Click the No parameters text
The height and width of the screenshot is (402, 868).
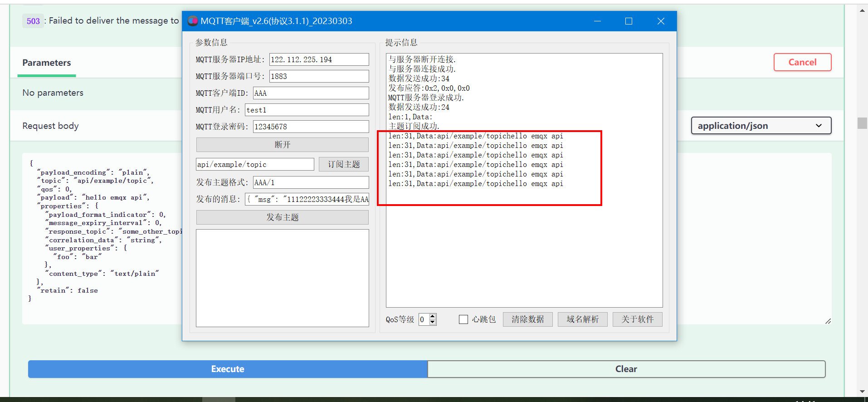click(53, 93)
